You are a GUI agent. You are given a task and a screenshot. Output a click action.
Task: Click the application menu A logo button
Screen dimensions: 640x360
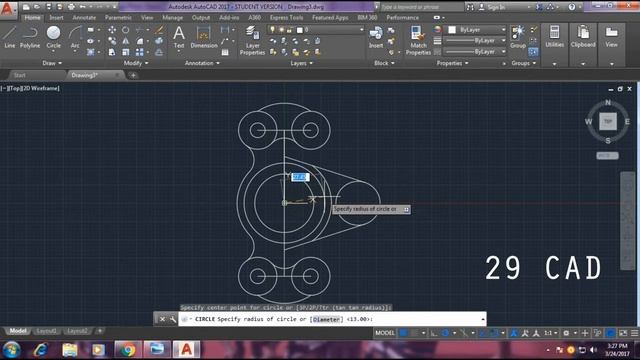pyautogui.click(x=7, y=9)
